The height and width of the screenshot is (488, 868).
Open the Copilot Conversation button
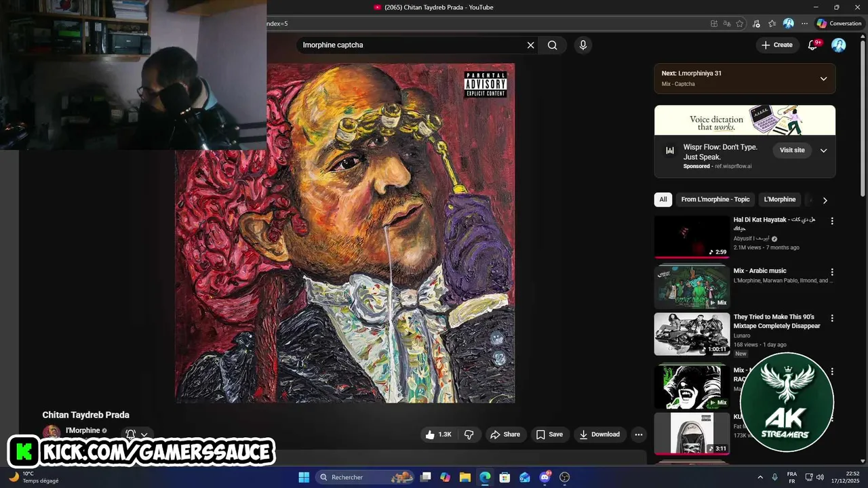click(839, 24)
